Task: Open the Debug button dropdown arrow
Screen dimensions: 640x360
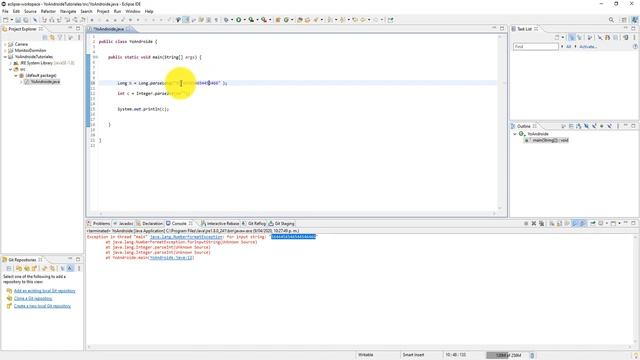Action: click(x=231, y=20)
